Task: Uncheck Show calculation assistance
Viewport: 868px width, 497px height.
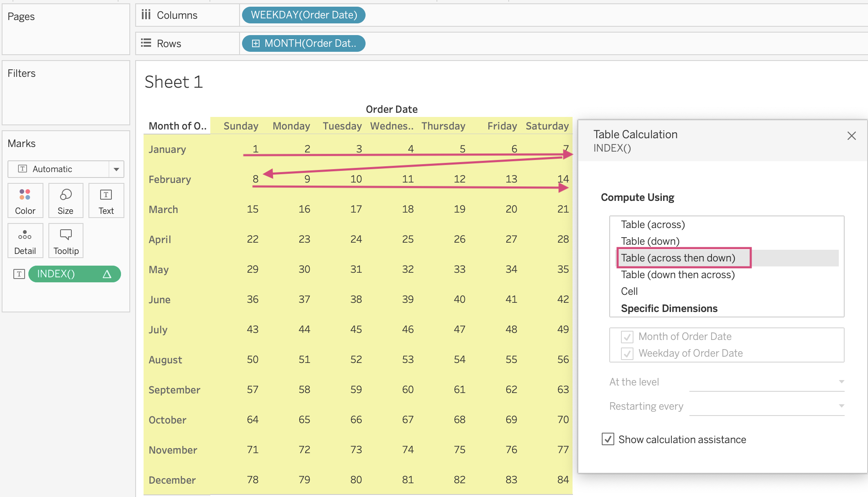Action: pyautogui.click(x=608, y=439)
